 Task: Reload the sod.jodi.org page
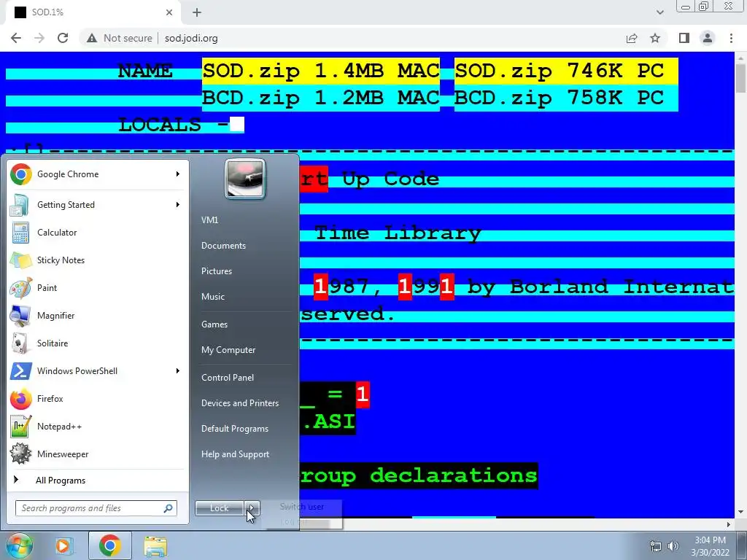63,38
